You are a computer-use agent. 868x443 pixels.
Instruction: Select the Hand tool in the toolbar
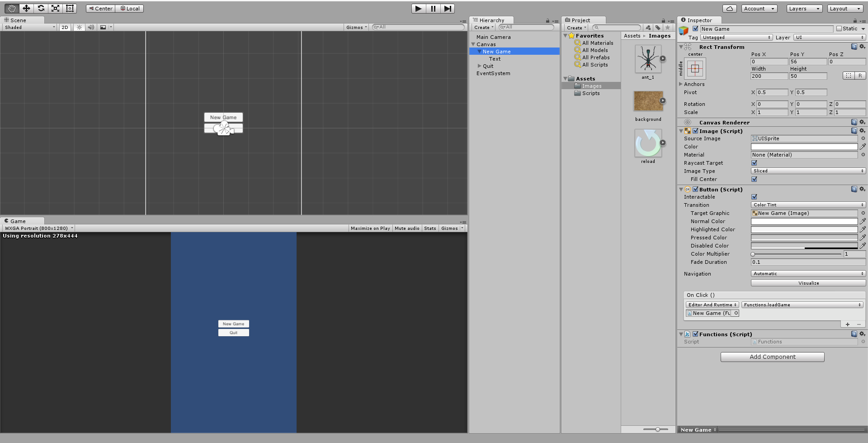coord(10,8)
